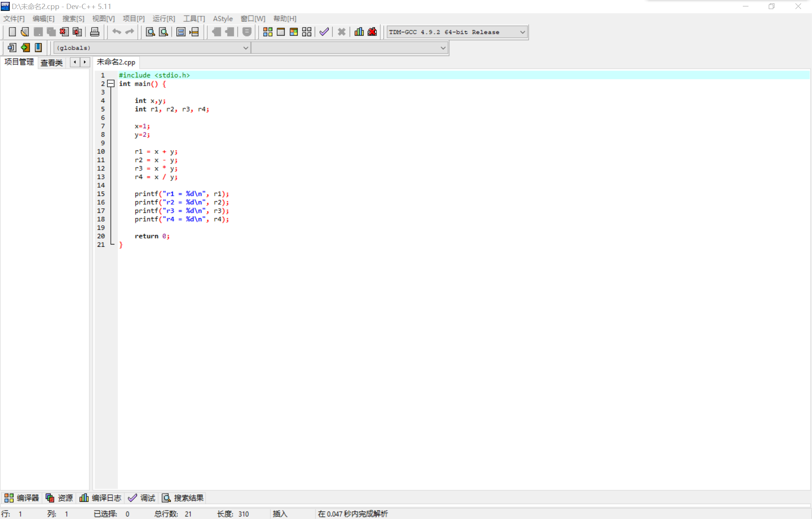Open the 运行[R] menu

pyautogui.click(x=164, y=18)
